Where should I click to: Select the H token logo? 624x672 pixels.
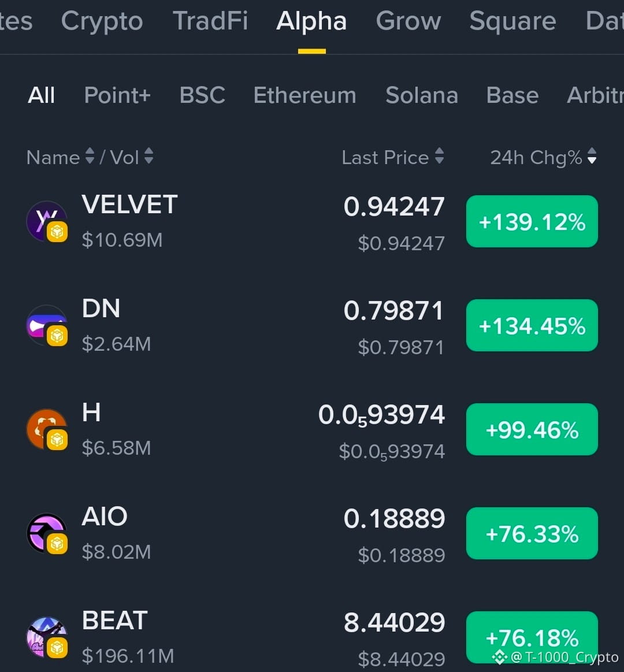click(47, 429)
